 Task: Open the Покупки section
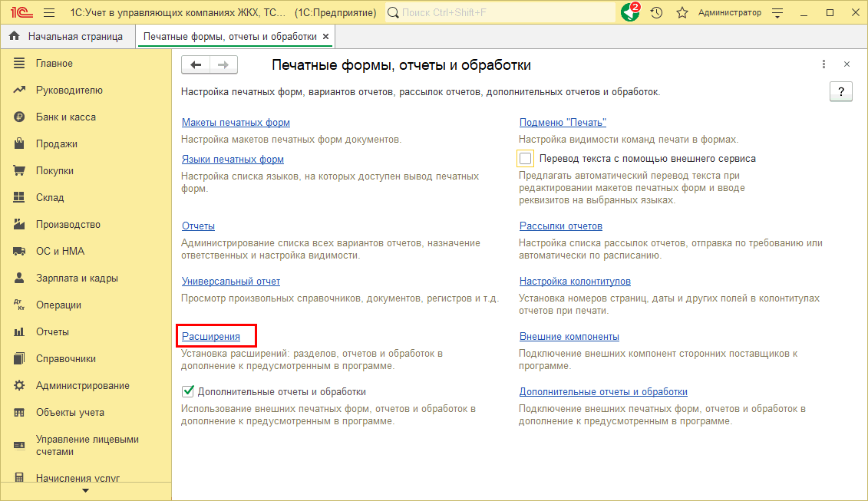tap(54, 170)
